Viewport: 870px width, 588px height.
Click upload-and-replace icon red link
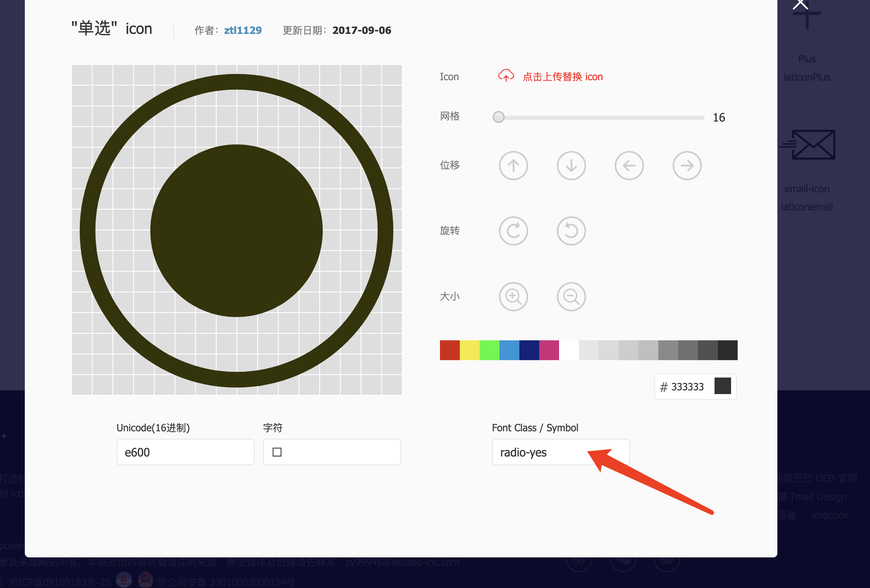click(x=562, y=77)
